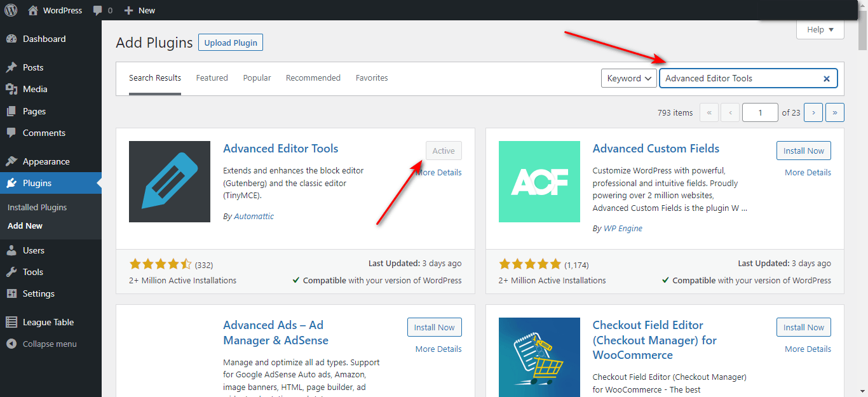
Task: Install Advanced Custom Fields plugin
Action: pyautogui.click(x=803, y=151)
